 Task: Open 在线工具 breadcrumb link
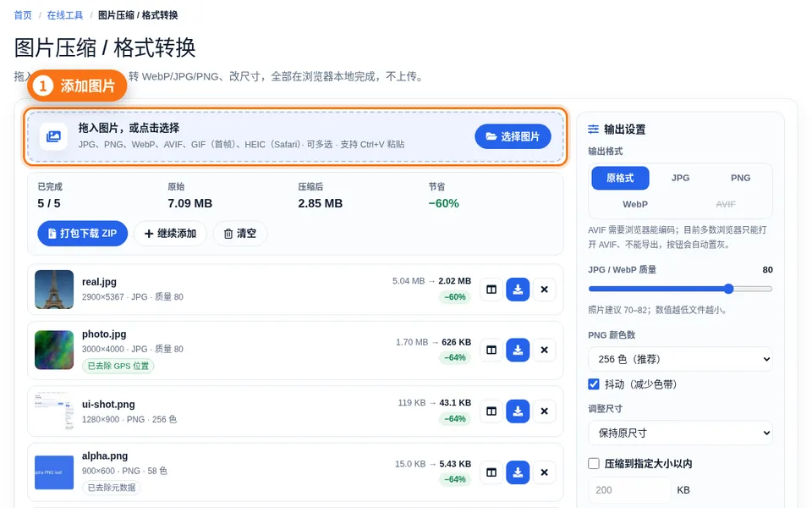tap(65, 15)
